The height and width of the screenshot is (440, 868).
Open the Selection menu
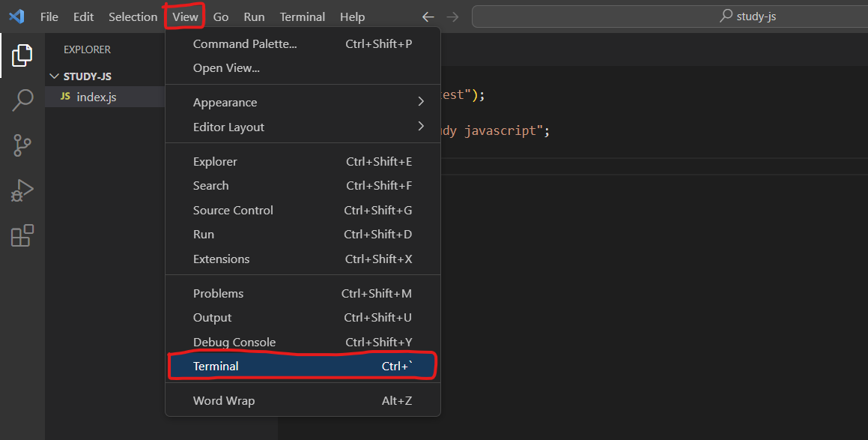(133, 16)
